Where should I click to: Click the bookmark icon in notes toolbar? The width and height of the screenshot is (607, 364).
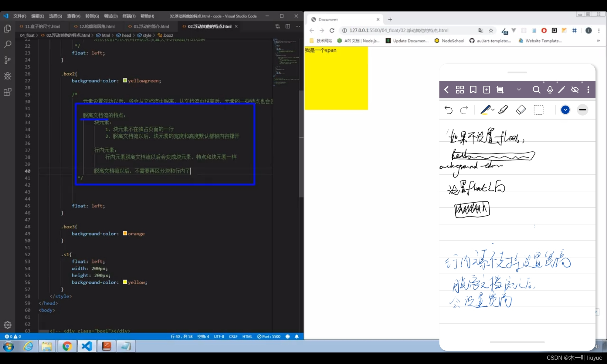click(x=473, y=89)
